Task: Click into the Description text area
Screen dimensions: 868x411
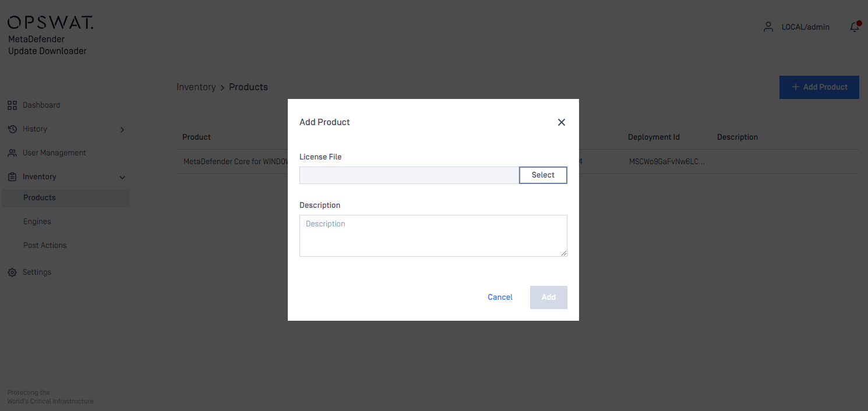Action: click(433, 236)
